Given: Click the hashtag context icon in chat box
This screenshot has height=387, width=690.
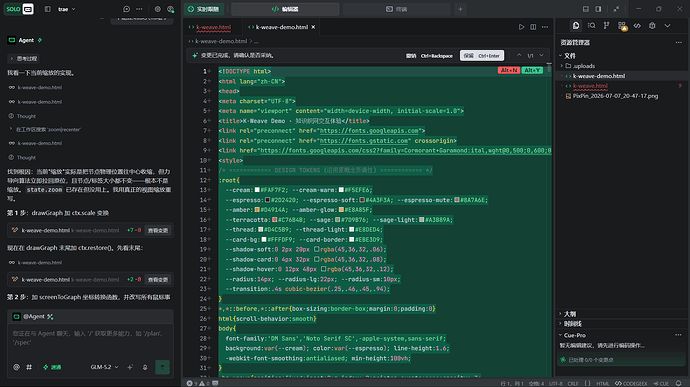Looking at the screenshot, I should [x=29, y=367].
